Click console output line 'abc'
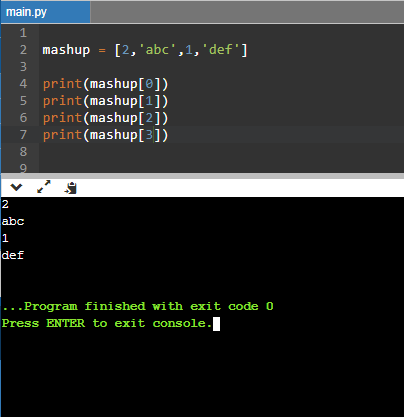This screenshot has height=417, width=404. click(x=13, y=221)
